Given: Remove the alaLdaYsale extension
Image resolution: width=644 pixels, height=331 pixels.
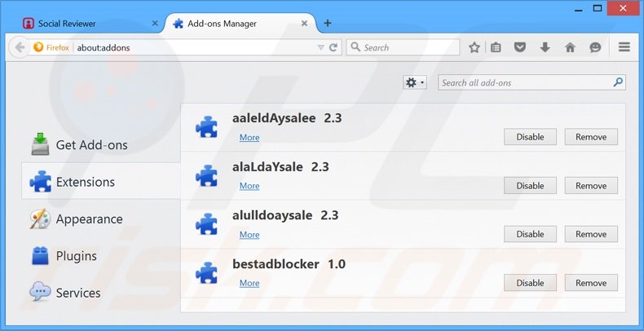Looking at the screenshot, I should pos(591,186).
